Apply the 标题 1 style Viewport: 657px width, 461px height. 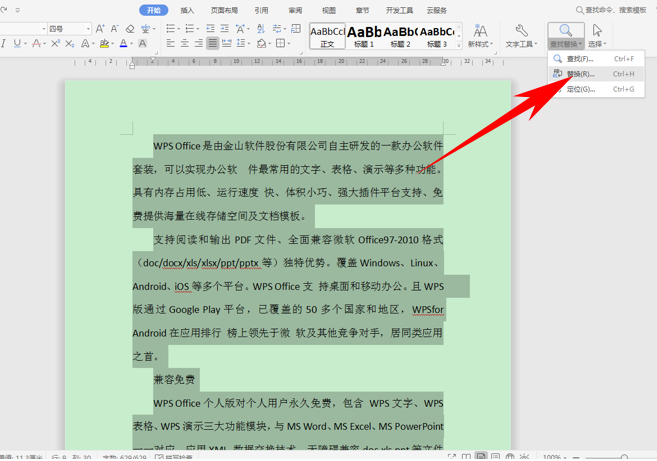364,36
